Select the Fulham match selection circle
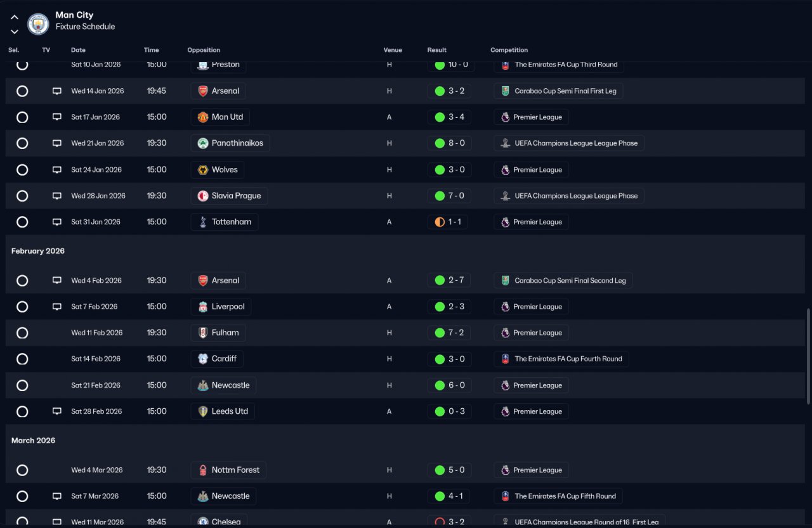The image size is (812, 528). click(22, 333)
